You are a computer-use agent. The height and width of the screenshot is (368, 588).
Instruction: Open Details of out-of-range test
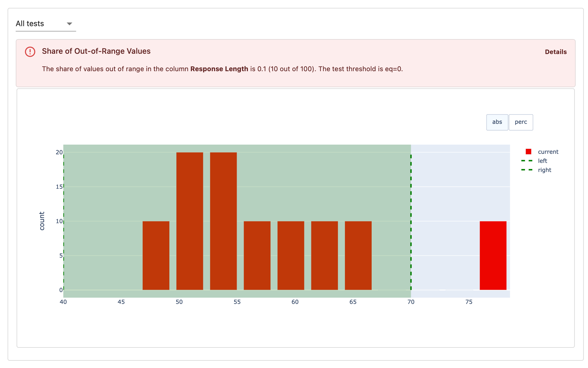pyautogui.click(x=555, y=52)
